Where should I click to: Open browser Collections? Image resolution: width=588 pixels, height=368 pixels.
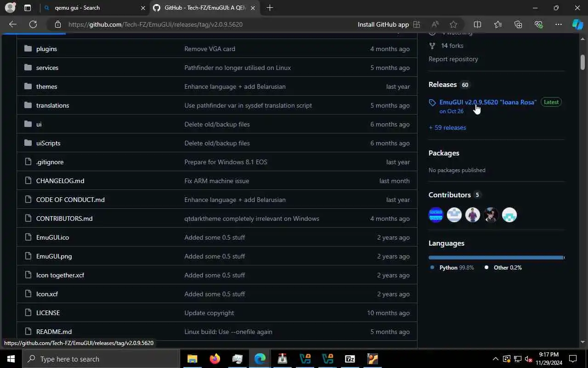click(518, 24)
